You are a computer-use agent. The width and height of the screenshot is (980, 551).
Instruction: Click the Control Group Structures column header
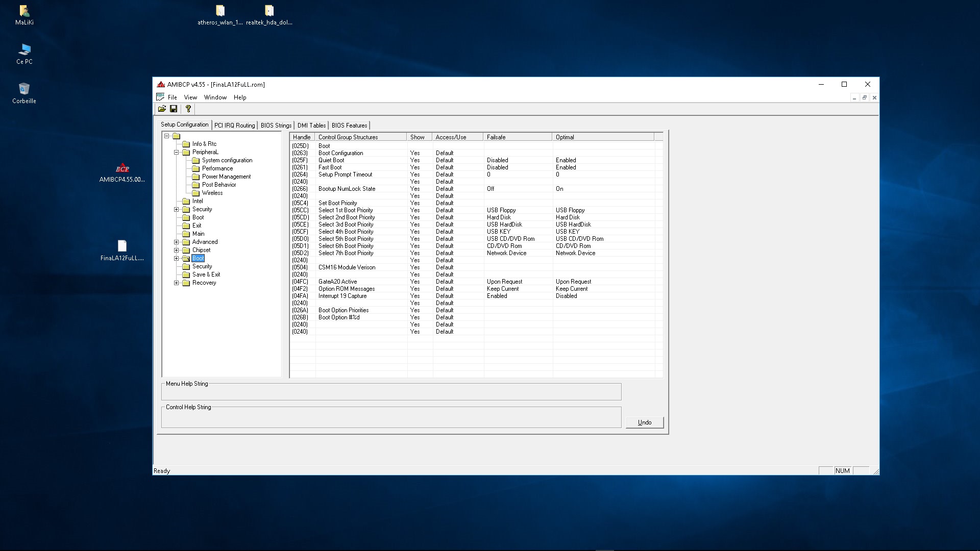pyautogui.click(x=361, y=137)
